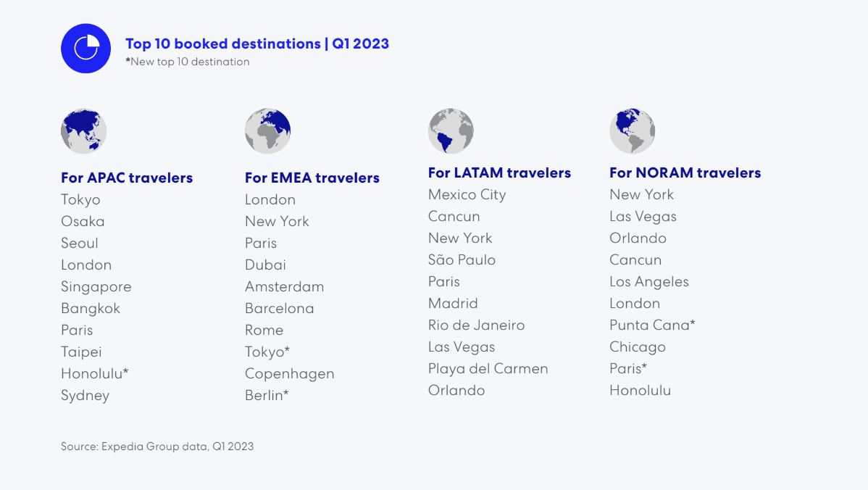Click the EMEA region globe icon
Viewport: 868px width, 490px height.
click(268, 131)
